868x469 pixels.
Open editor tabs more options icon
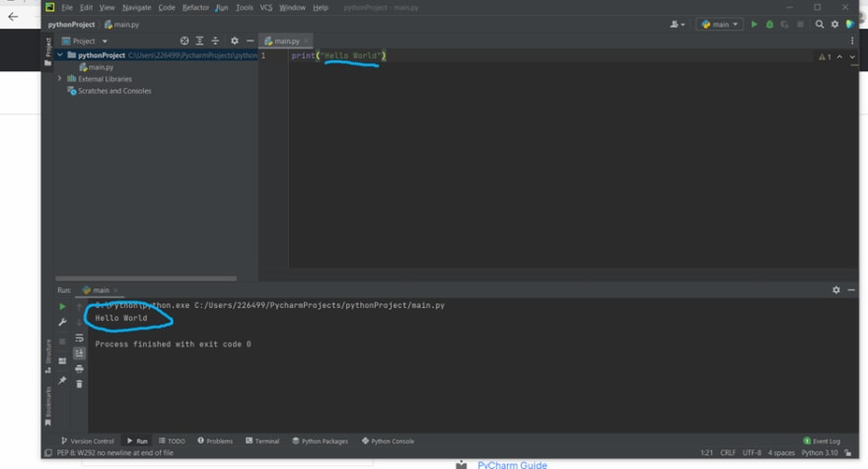(852, 41)
